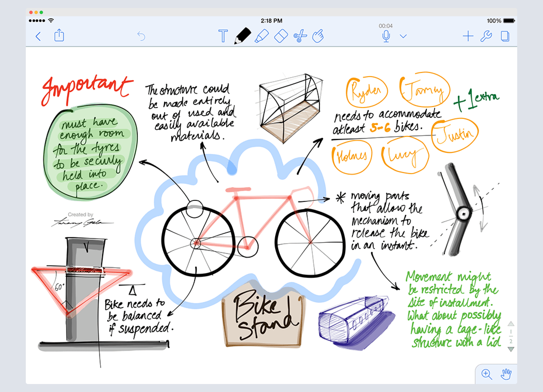Screen dimensions: 543x392
Task: Expand the audio recording chevron
Action: click(x=403, y=36)
